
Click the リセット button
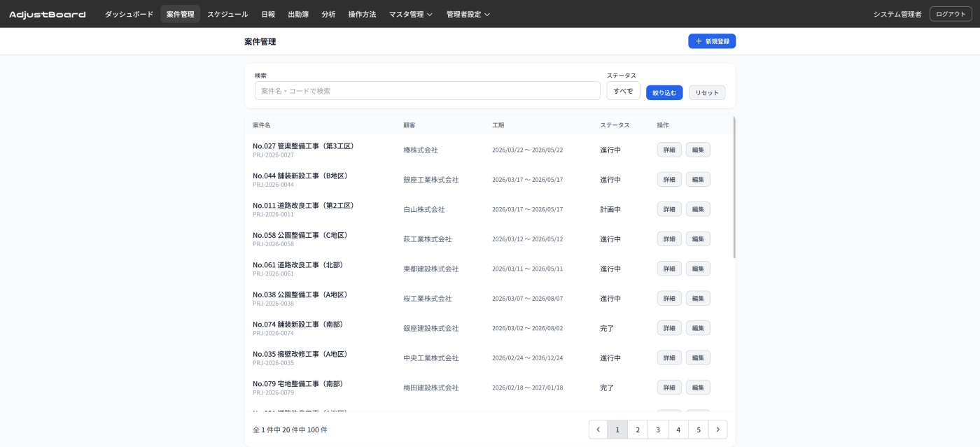click(707, 92)
